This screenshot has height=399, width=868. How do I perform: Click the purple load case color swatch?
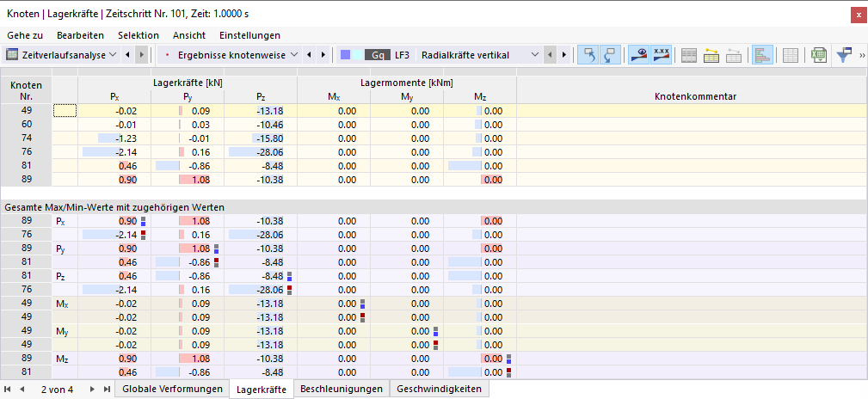click(x=346, y=55)
